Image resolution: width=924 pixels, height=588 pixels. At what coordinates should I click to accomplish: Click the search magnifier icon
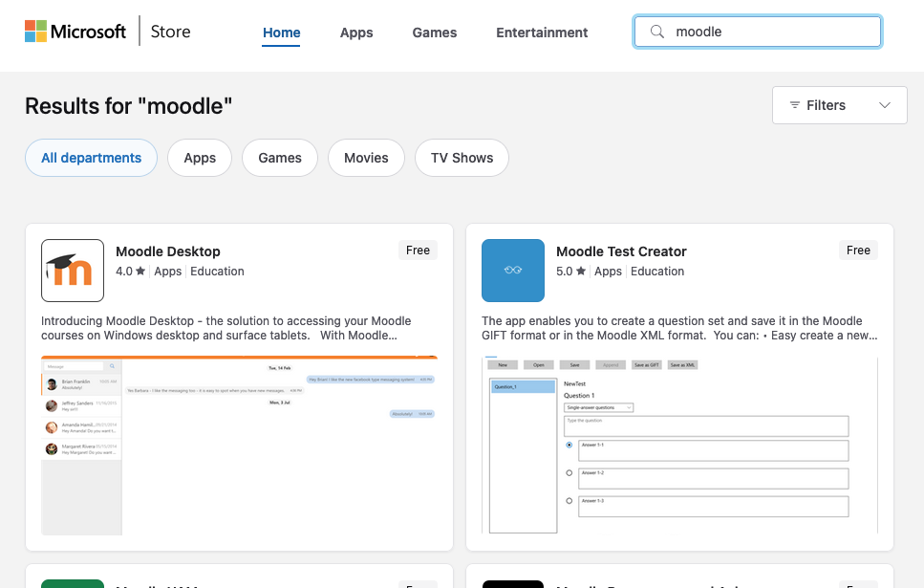tap(657, 32)
